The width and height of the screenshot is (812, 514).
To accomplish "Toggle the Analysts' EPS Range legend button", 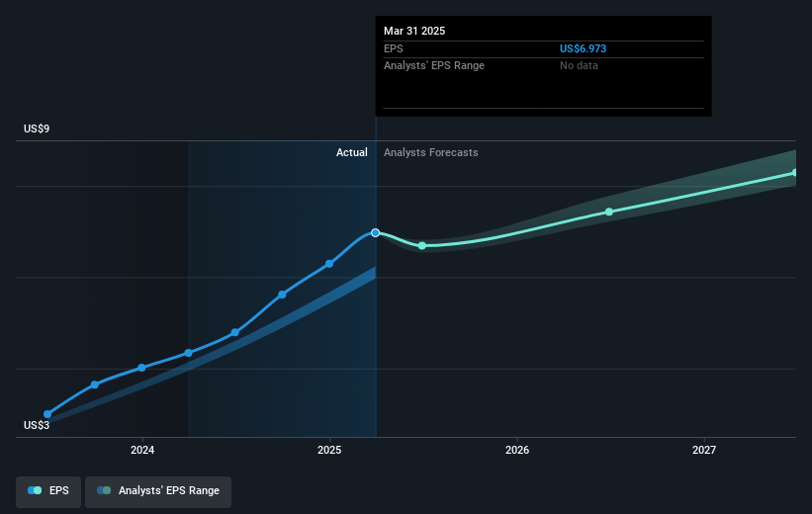I will click(158, 491).
